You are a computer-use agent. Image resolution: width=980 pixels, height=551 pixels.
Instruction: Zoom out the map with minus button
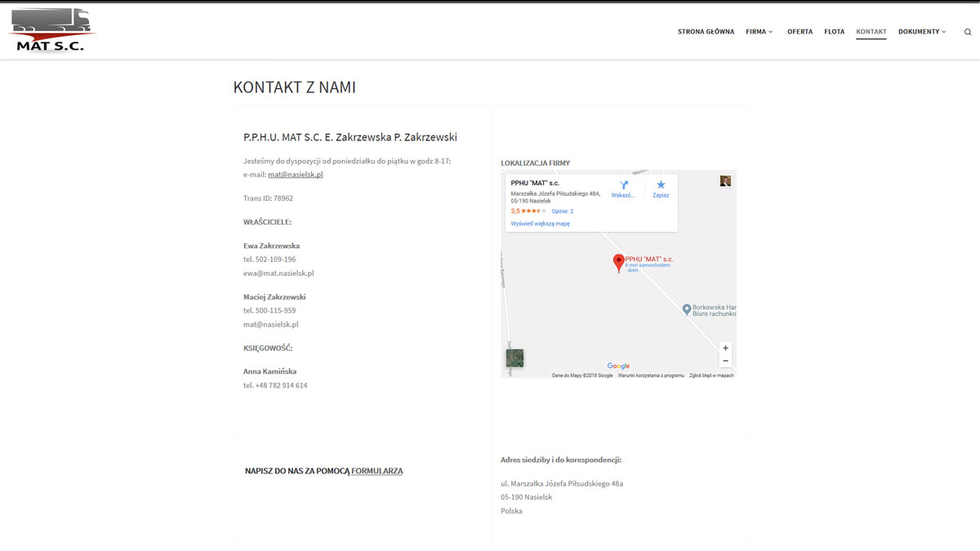tap(725, 361)
